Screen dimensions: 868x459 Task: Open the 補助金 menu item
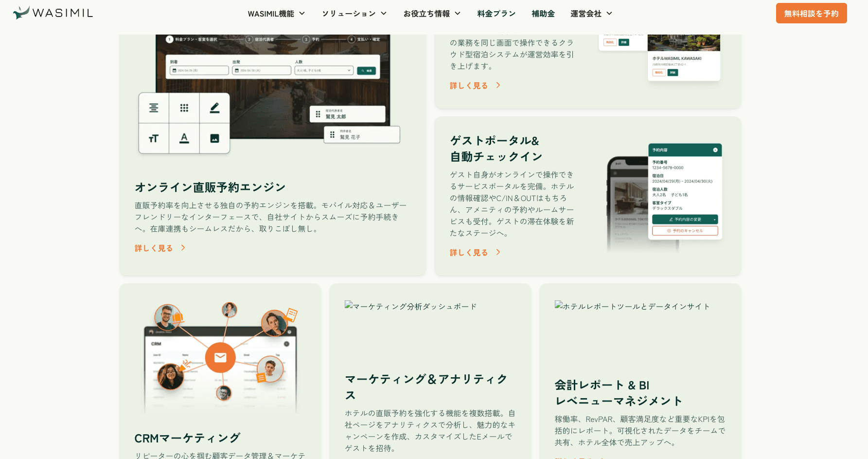coord(543,14)
